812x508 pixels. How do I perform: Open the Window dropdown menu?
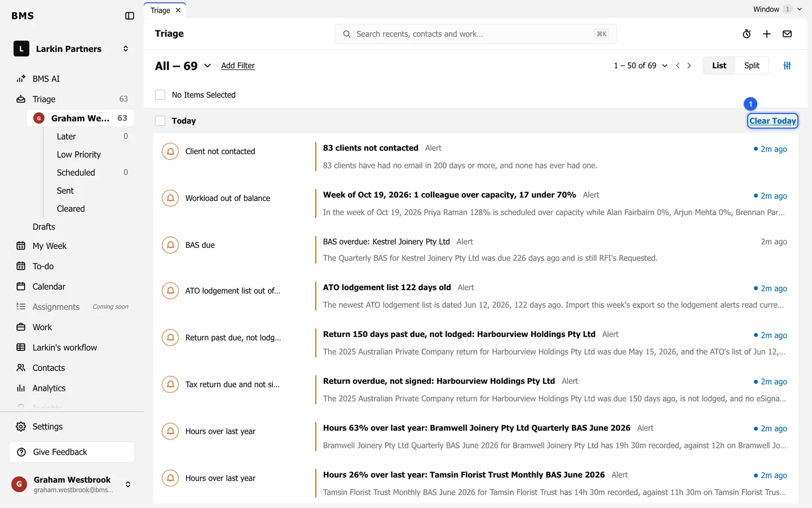[778, 9]
